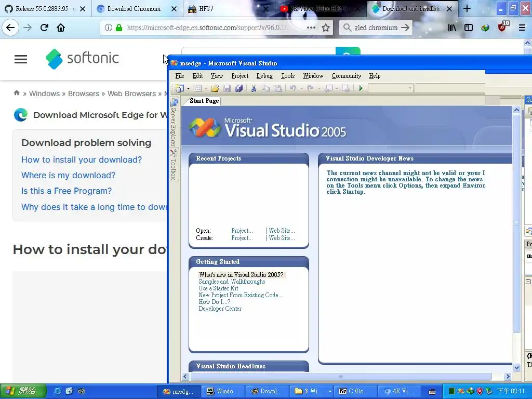Open the solution configuration combo box

(391, 88)
